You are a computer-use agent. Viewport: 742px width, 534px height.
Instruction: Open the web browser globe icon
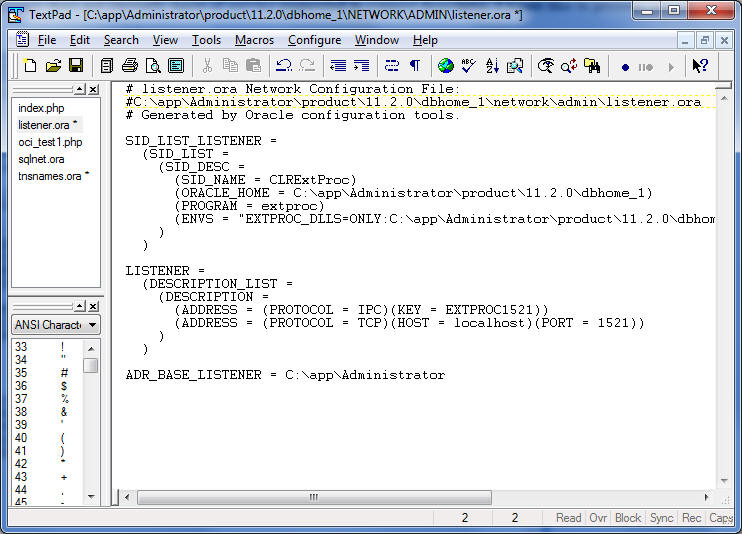pyautogui.click(x=445, y=65)
